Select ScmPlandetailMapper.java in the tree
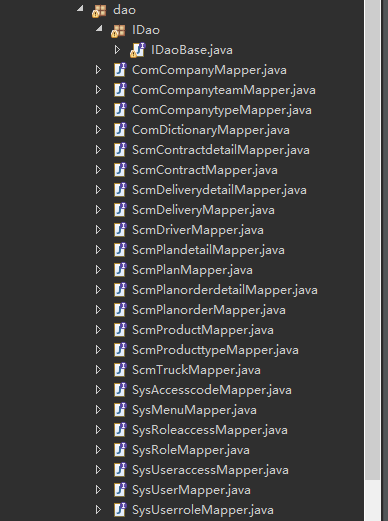388x521 pixels. coord(208,250)
